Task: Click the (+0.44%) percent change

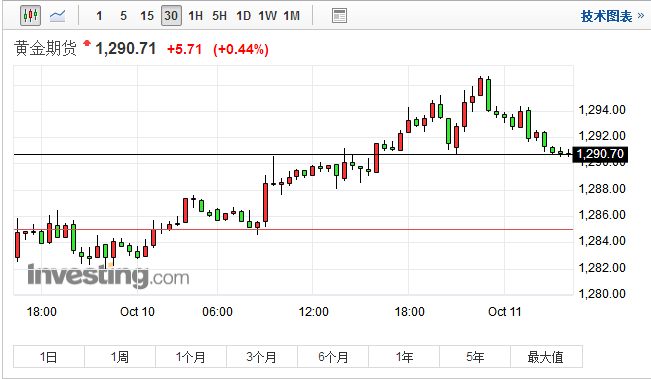Action: click(241, 49)
